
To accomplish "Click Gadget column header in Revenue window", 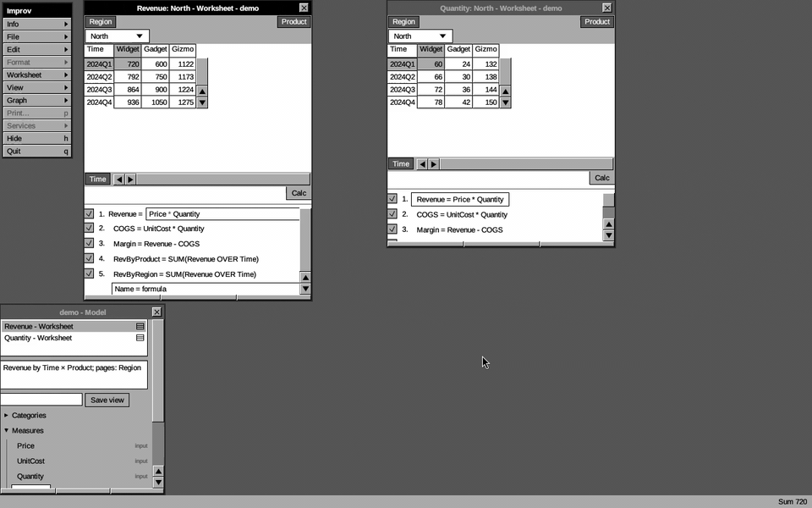I will coord(156,49).
